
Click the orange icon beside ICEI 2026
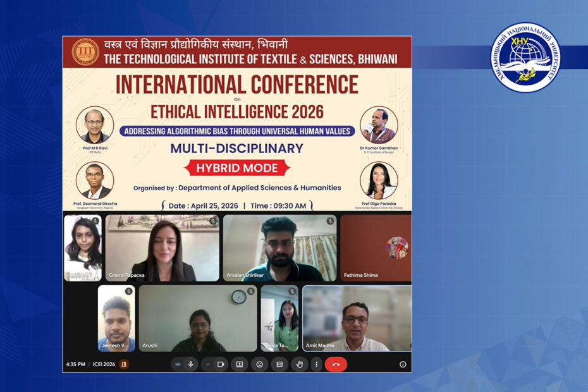point(125,364)
